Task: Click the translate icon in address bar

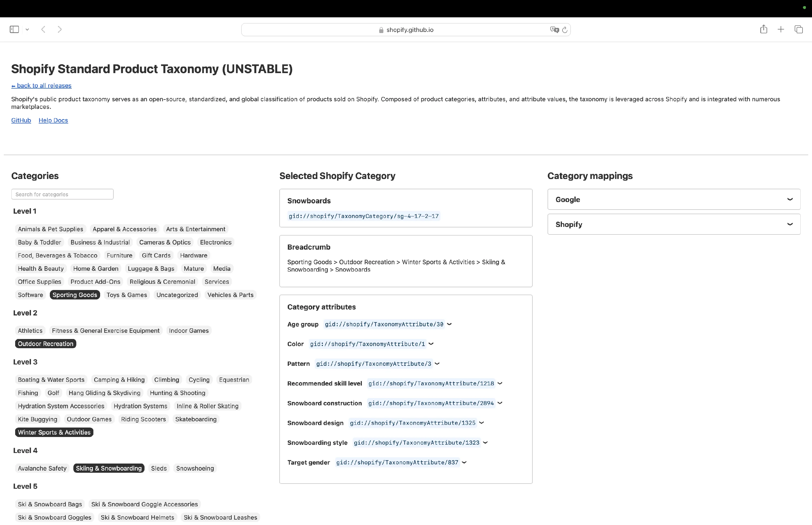Action: 554,30
